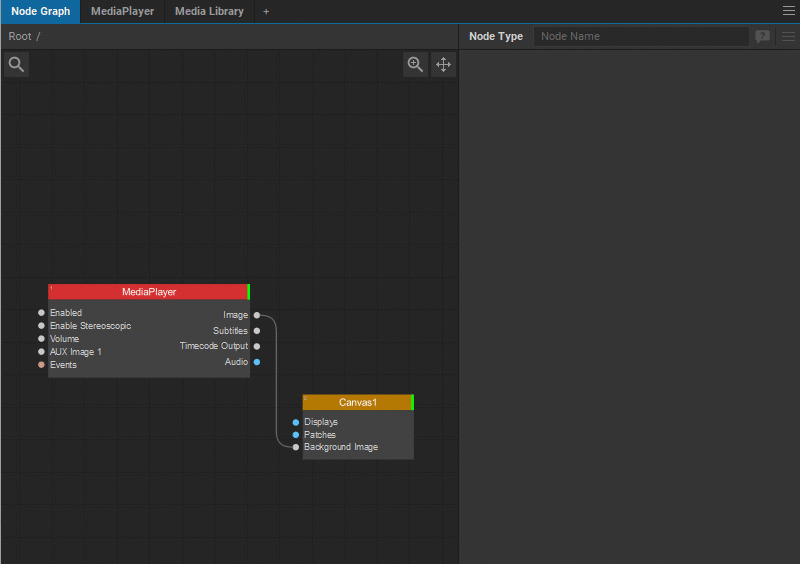Click the Audio output label
This screenshot has width=800, height=564.
tap(236, 361)
